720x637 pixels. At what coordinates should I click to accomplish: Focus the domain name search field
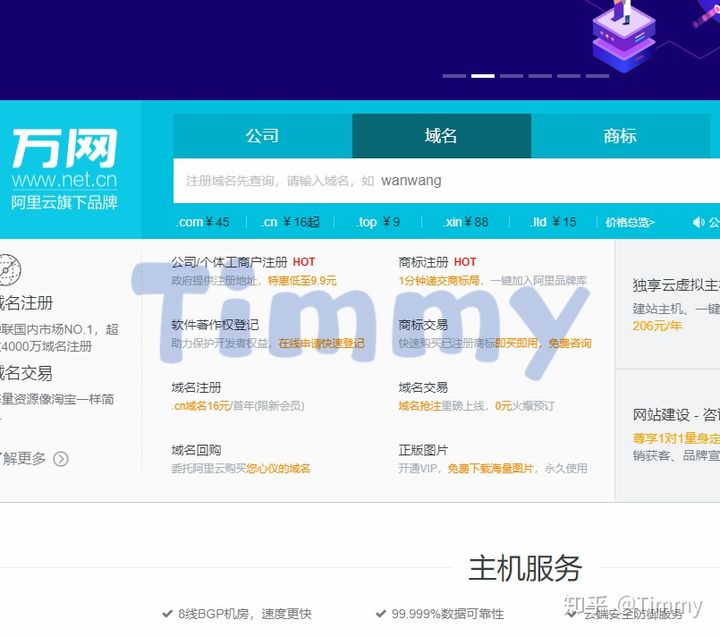pos(440,181)
